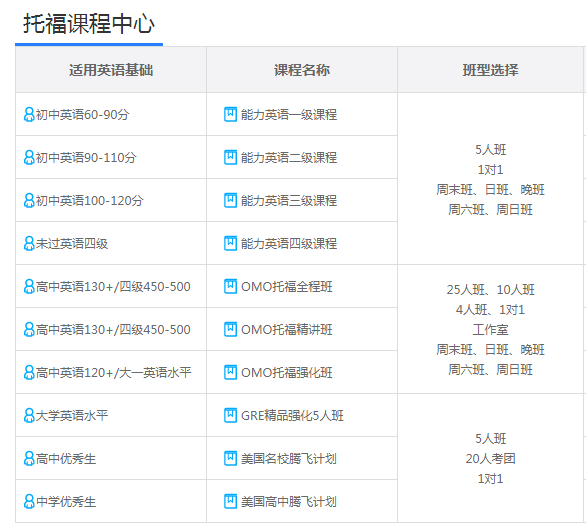
Task: Open 能力英语二级课程 course link
Action: 289,157
